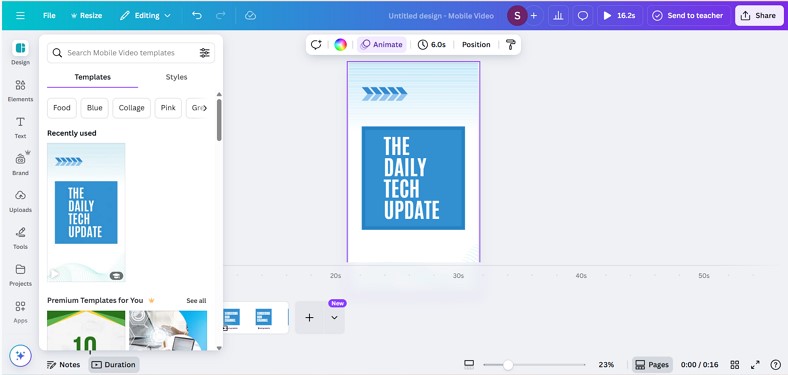Open the Magic assistant sparkle button
Viewport: 788px width, 375px height.
[x=20, y=355]
